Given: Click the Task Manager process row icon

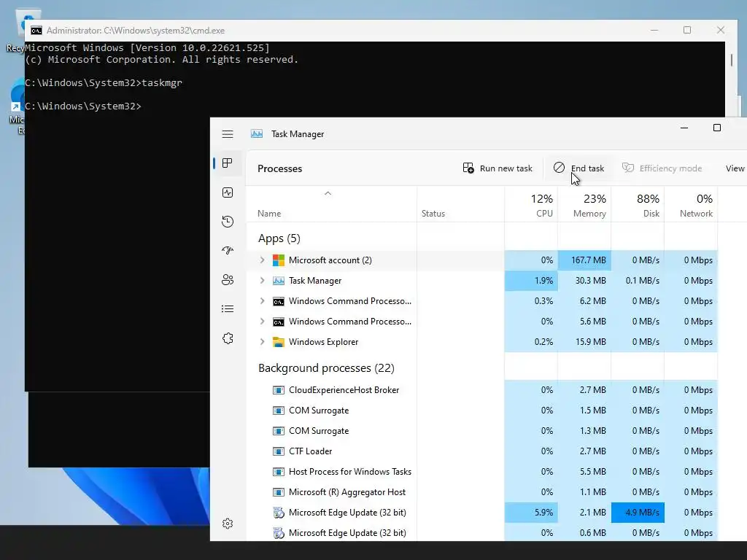Looking at the screenshot, I should tap(278, 281).
